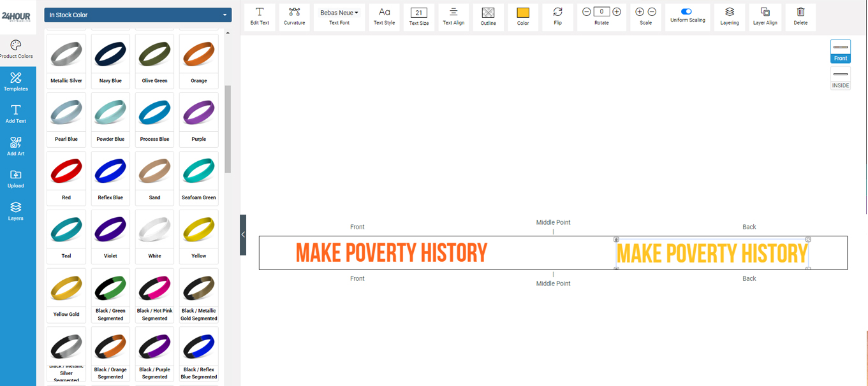The image size is (868, 386).
Task: Select the Purple wristband color
Action: 199,120
